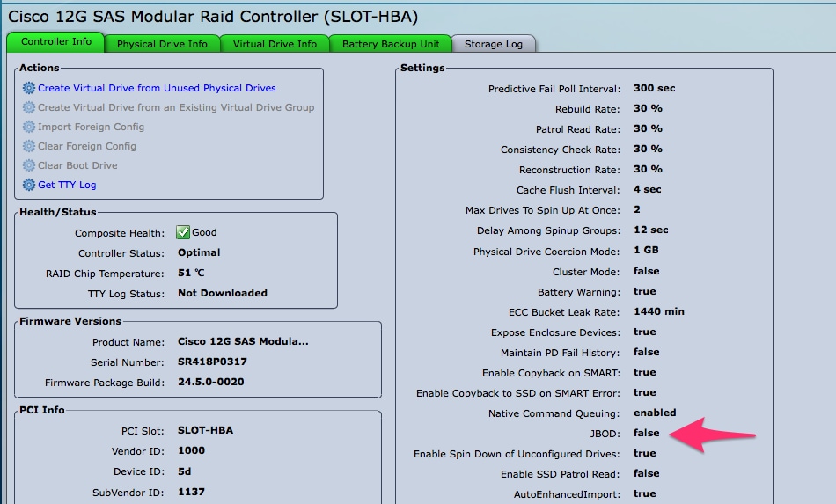
Task: Click the Firmware Versions section heading
Action: pos(70,321)
